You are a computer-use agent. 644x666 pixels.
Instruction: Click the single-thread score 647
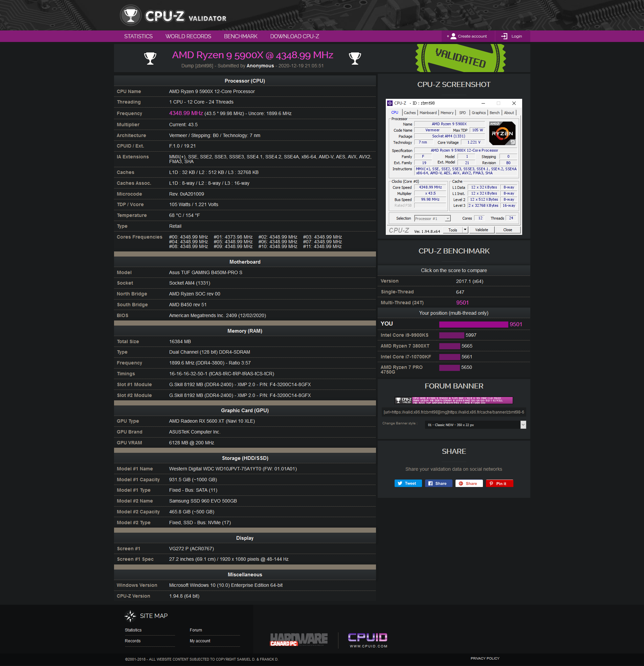(x=460, y=292)
